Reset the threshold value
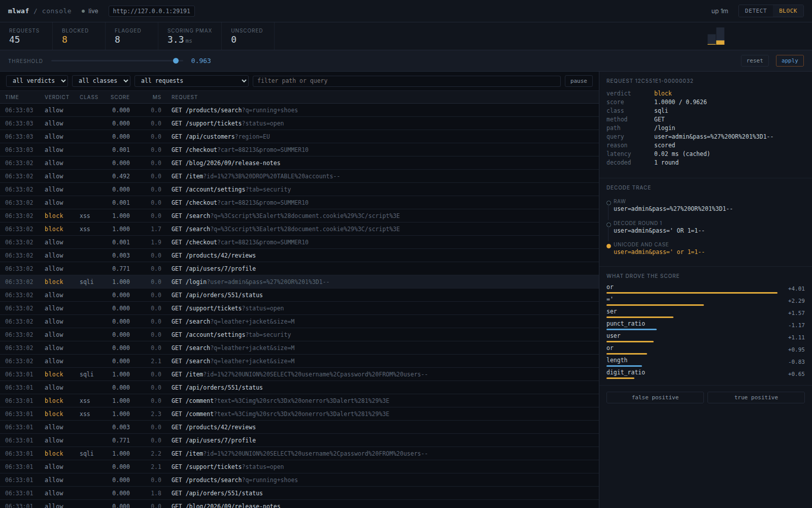This screenshot has width=812, height=508. pos(755,60)
